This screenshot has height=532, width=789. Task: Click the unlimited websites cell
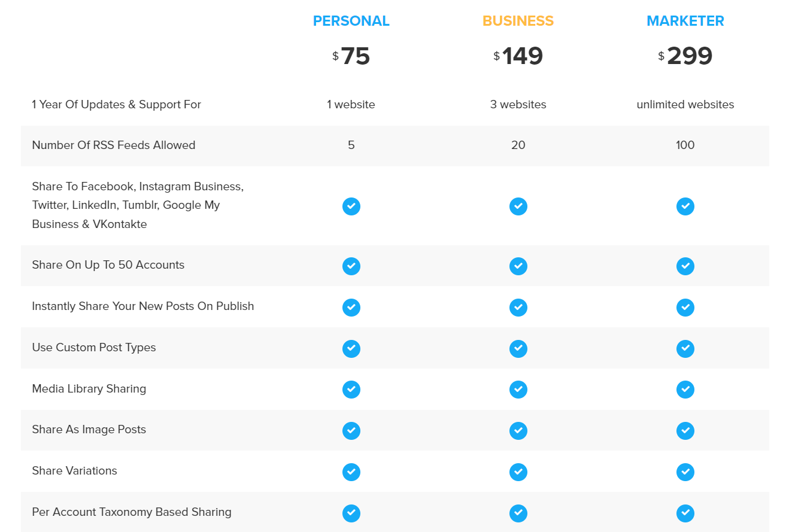click(x=685, y=105)
